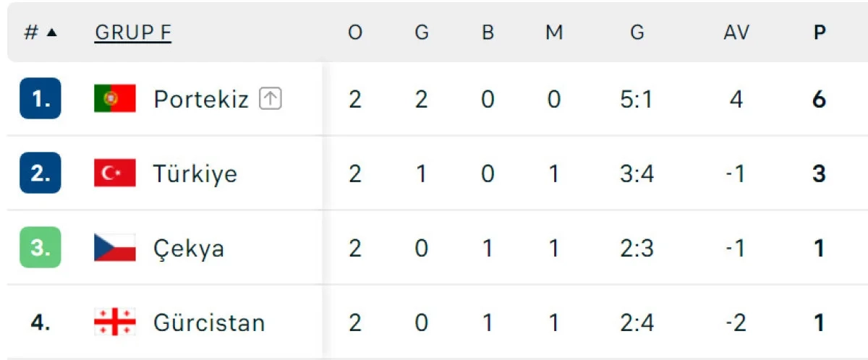The height and width of the screenshot is (360, 868).
Task: Click the AV goal difference column header
Action: (736, 33)
